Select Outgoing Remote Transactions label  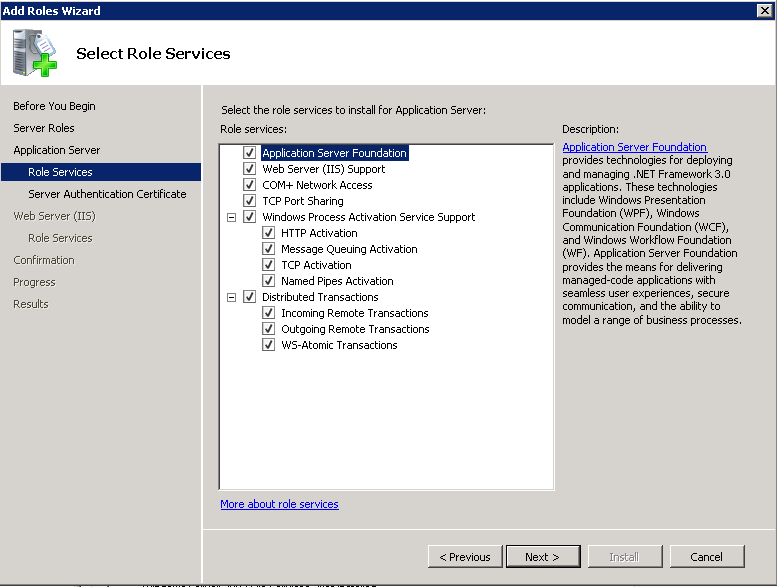click(355, 329)
